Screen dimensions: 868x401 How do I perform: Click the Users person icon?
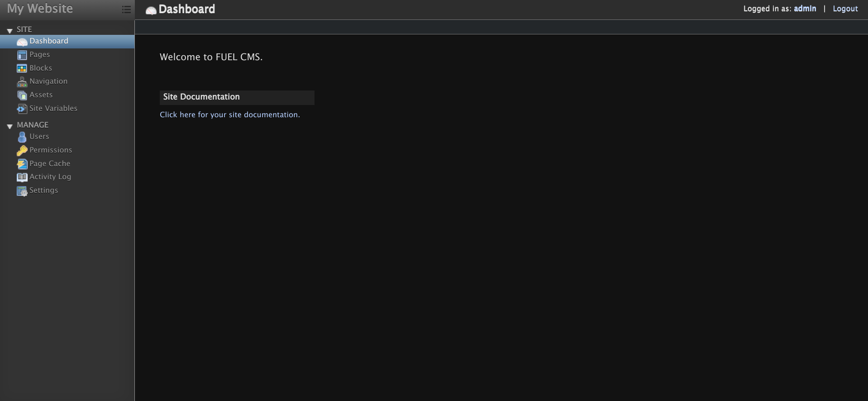(22, 137)
